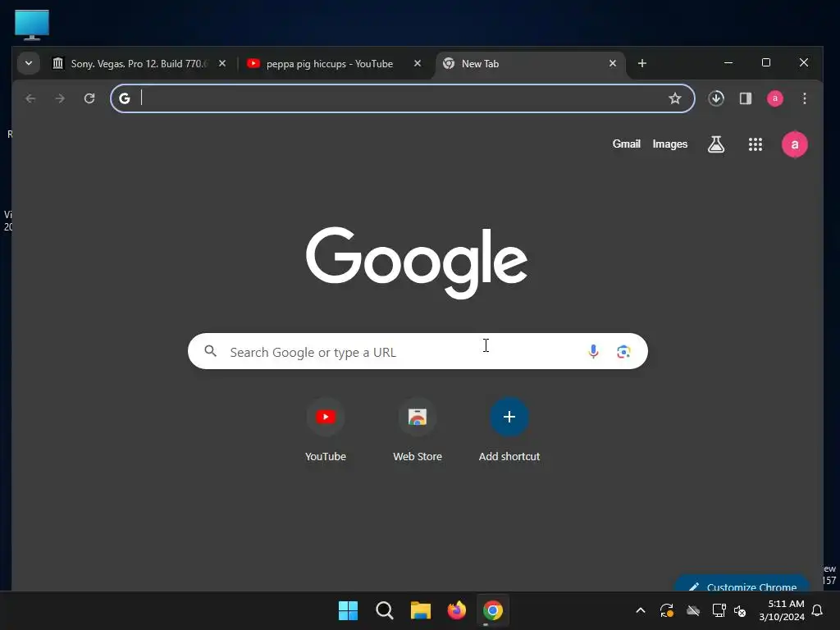This screenshot has height=630, width=840.
Task: Close the peppa pig hiccups tab
Action: pyautogui.click(x=418, y=63)
